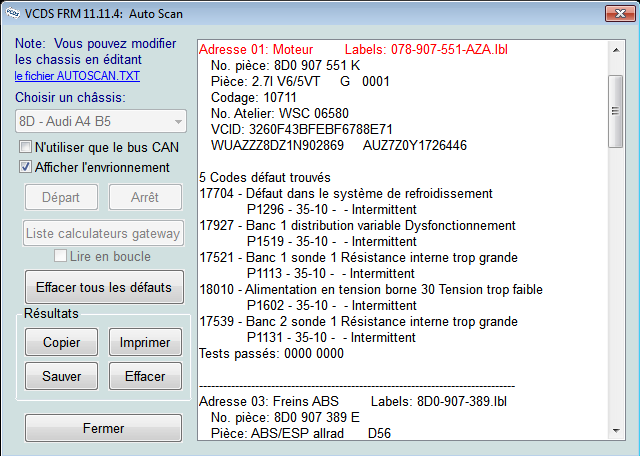Click Liste calculateurs gateway button

(x=103, y=233)
